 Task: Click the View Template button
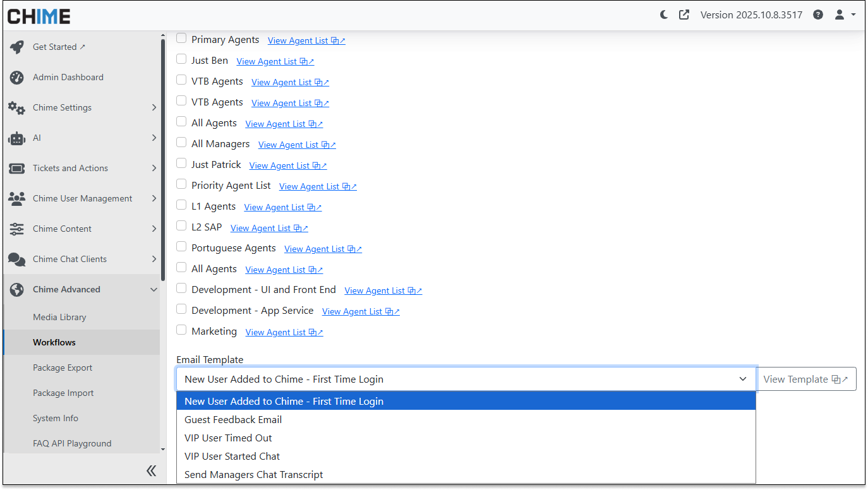[805, 379]
